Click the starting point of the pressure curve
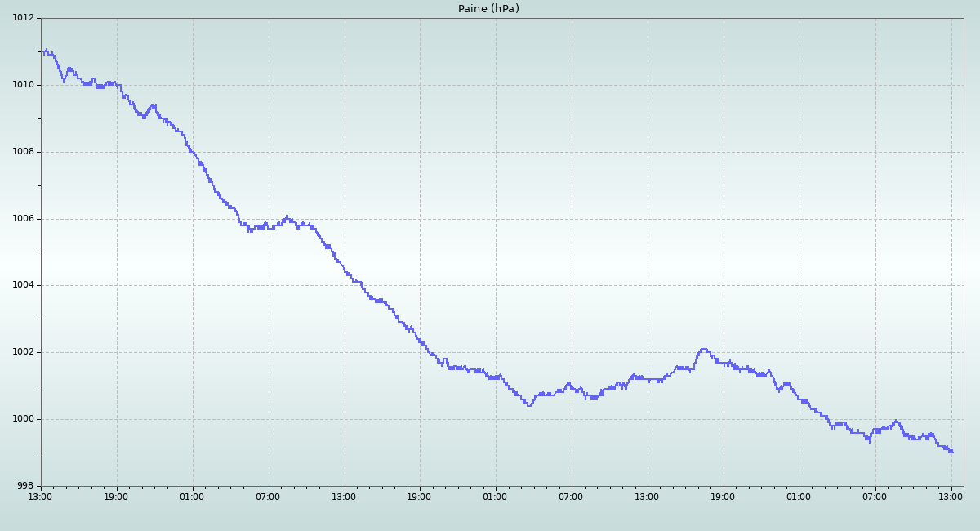The image size is (980, 531). (x=44, y=52)
